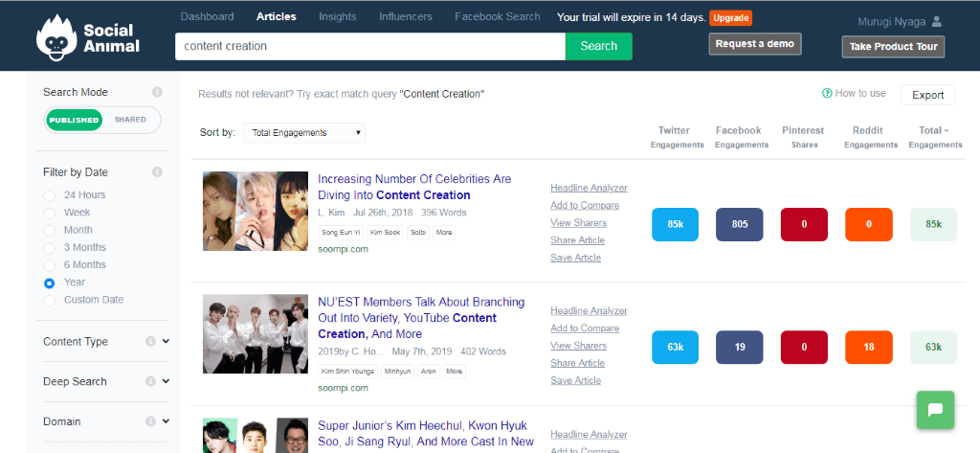Screen dimensions: 980x453
Task: Click the info icon next to Content Type
Action: tap(150, 342)
